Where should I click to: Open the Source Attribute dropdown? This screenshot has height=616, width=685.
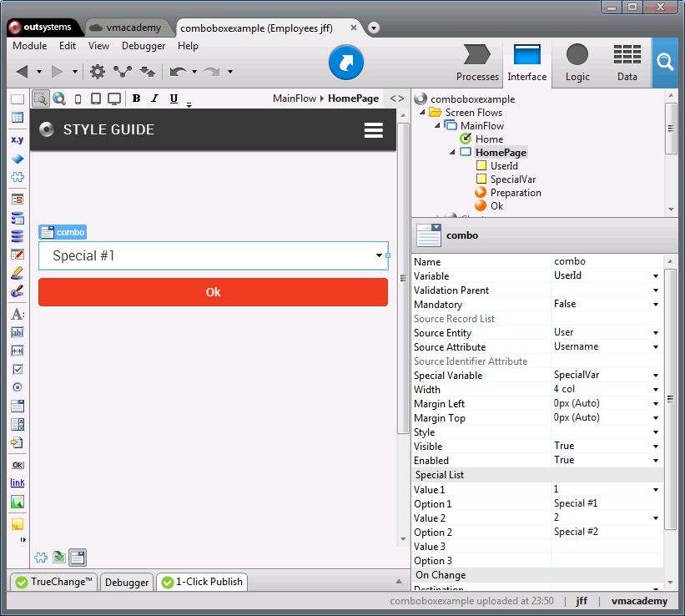point(655,346)
